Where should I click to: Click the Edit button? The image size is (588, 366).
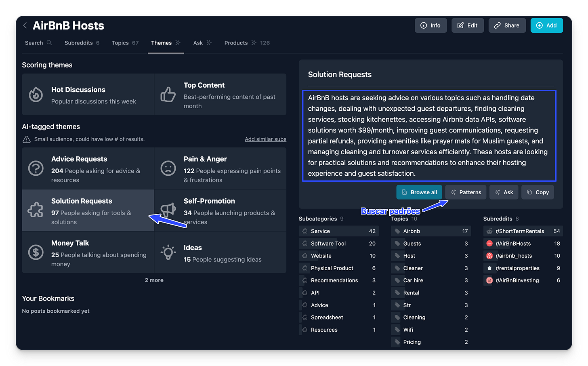pyautogui.click(x=468, y=25)
